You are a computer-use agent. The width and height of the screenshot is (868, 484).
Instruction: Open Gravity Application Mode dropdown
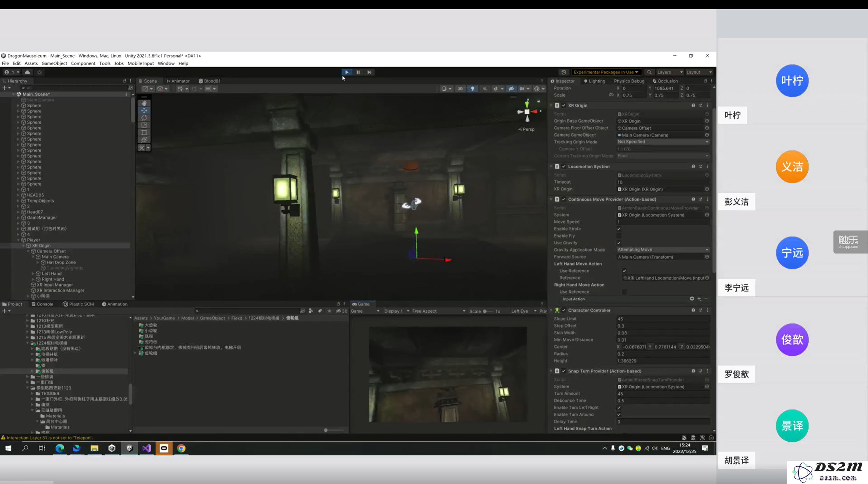(663, 250)
